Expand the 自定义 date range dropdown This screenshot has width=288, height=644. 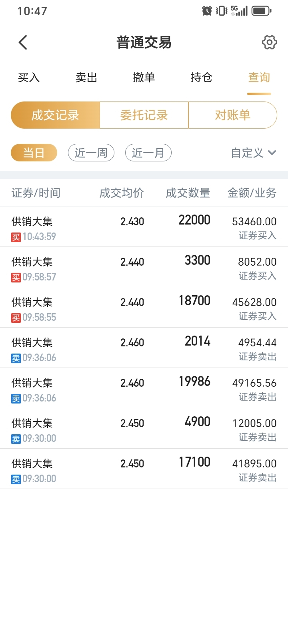click(254, 153)
